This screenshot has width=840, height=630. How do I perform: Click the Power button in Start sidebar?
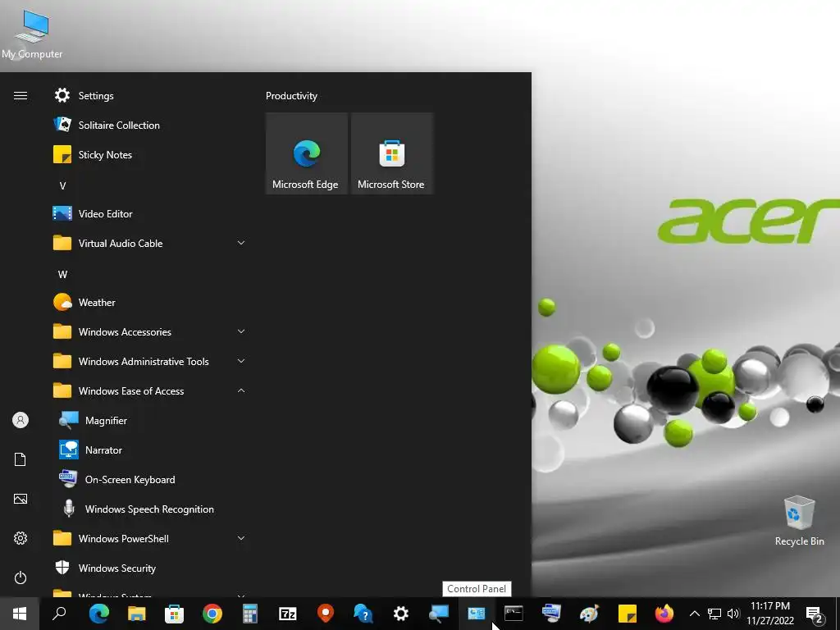point(21,577)
